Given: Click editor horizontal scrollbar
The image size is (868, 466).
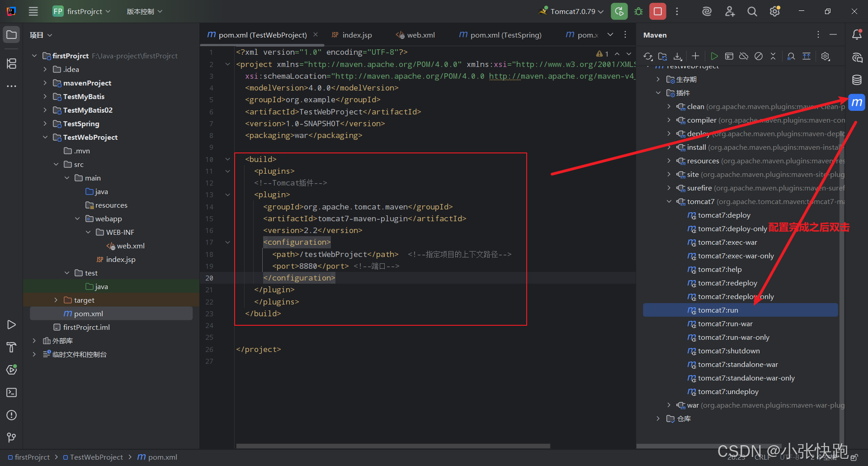Looking at the screenshot, I should pyautogui.click(x=393, y=446).
